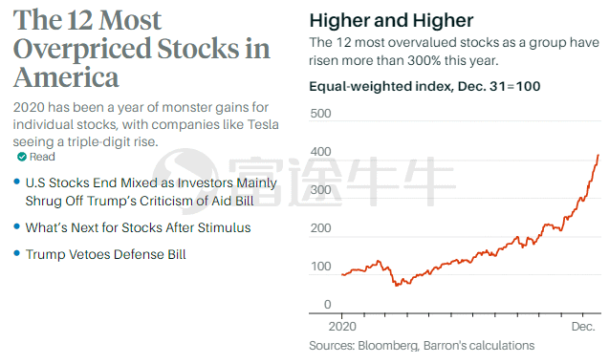Click the Equal-weighted index subtitle
This screenshot has width=609, height=364.
pos(424,86)
